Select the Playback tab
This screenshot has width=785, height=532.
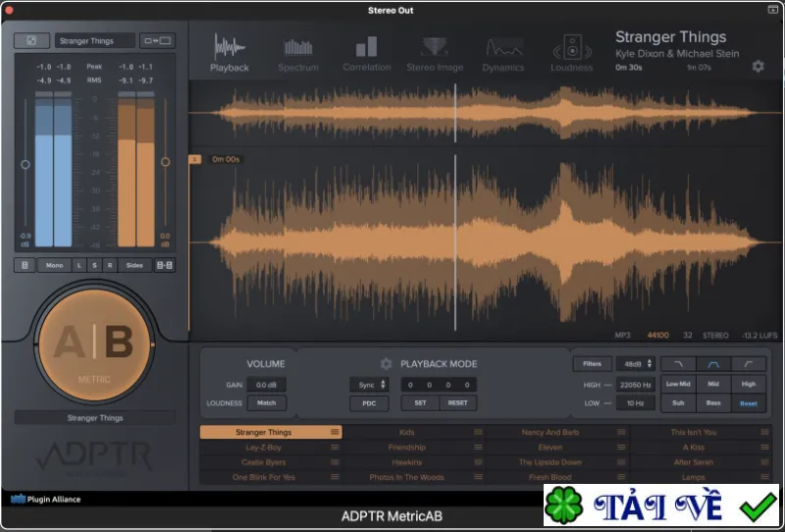(x=230, y=54)
